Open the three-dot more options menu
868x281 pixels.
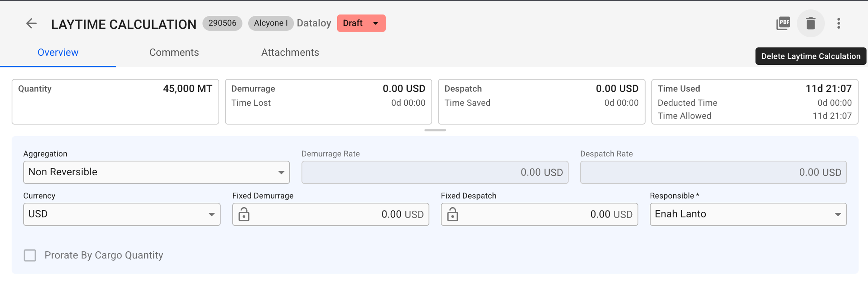(x=839, y=23)
